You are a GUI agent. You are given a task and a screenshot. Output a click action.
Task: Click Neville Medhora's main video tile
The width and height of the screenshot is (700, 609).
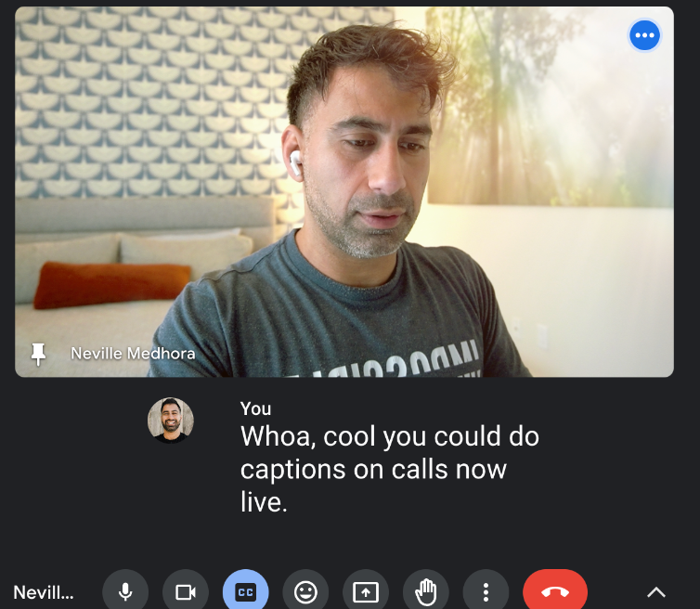click(x=344, y=191)
